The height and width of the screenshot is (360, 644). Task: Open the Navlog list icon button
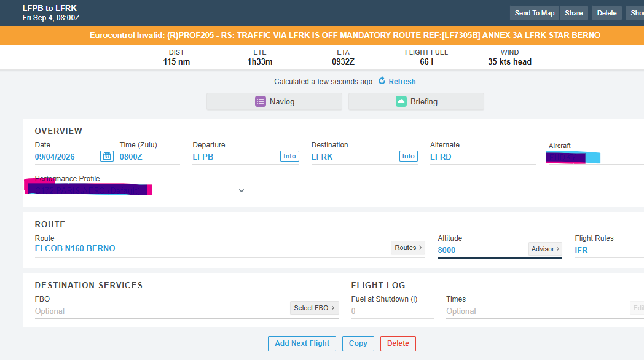click(x=261, y=101)
